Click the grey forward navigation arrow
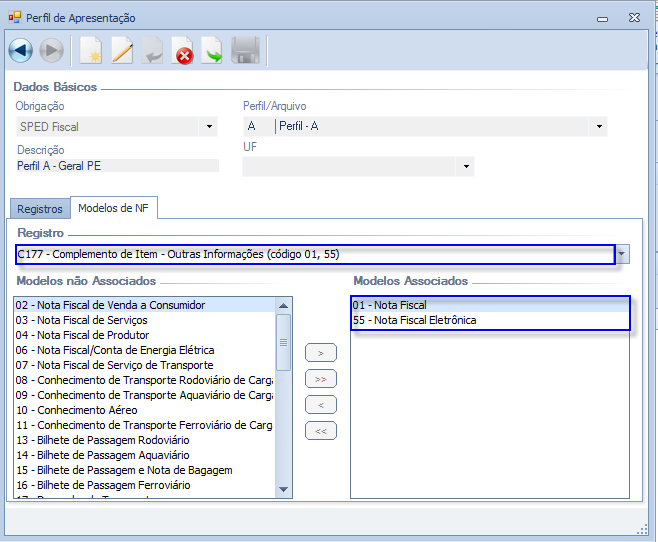This screenshot has width=658, height=542. (x=52, y=51)
